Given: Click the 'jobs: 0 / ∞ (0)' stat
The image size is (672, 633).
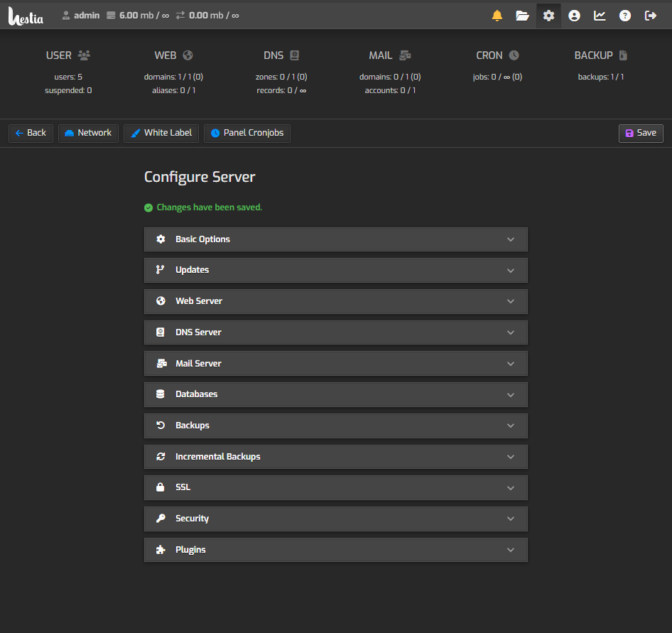Looking at the screenshot, I should click(497, 77).
